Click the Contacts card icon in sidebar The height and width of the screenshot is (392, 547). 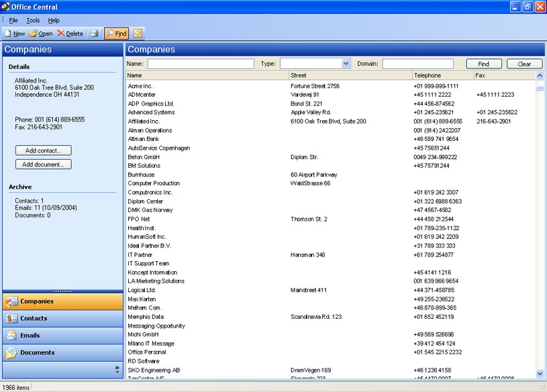pyautogui.click(x=11, y=318)
